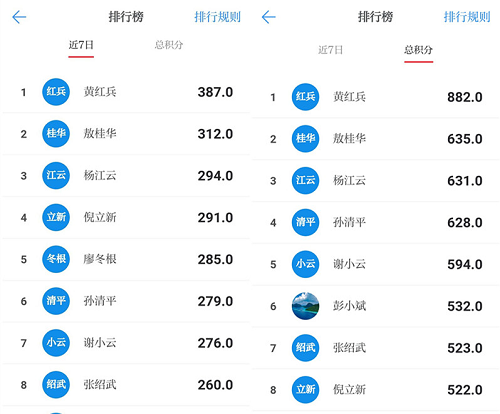
Task: Switch to 近7日 tab in right panel
Action: [330, 50]
